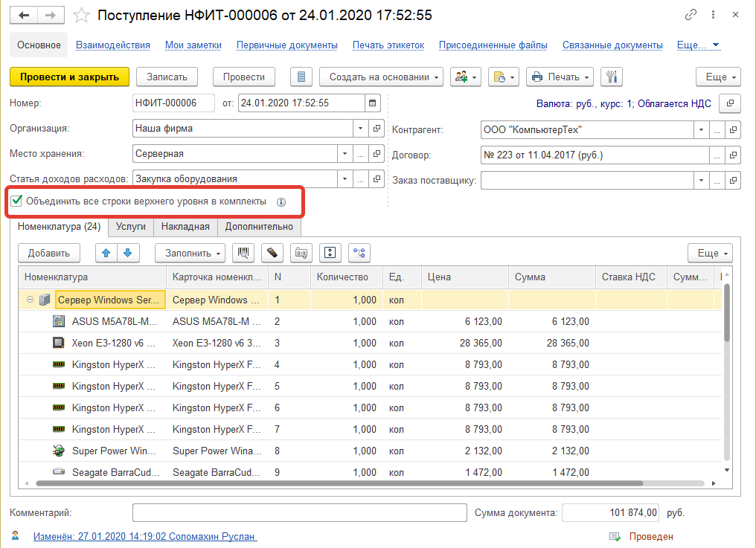This screenshot has height=548, width=756.
Task: Click the wrench settings icon in the toolbar
Action: pyautogui.click(x=611, y=77)
